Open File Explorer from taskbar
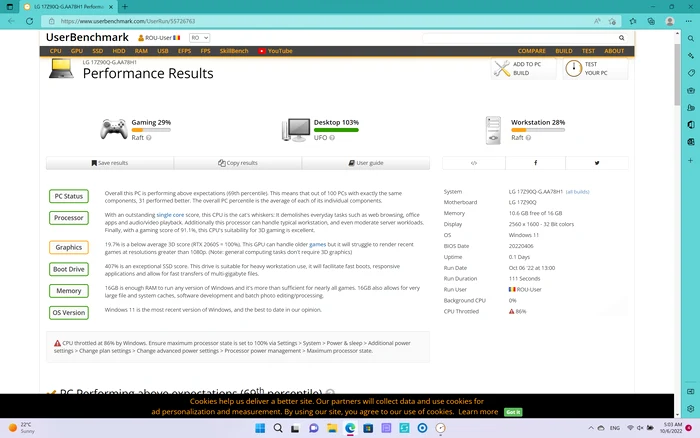 click(332, 428)
